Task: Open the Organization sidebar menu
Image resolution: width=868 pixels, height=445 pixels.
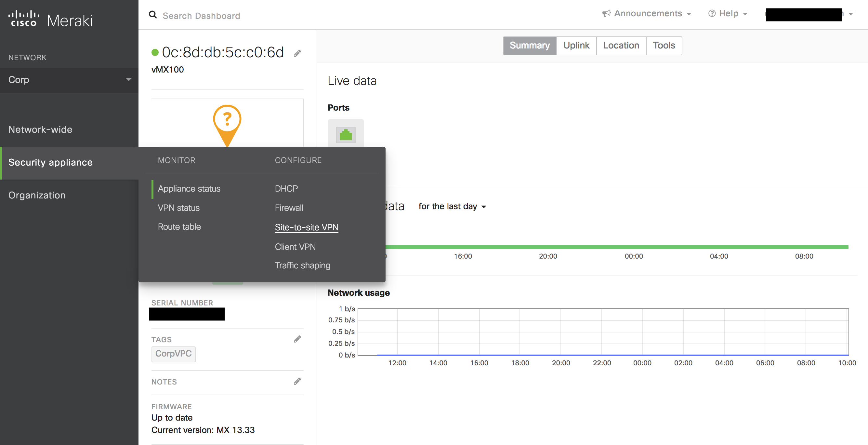Action: [x=37, y=195]
